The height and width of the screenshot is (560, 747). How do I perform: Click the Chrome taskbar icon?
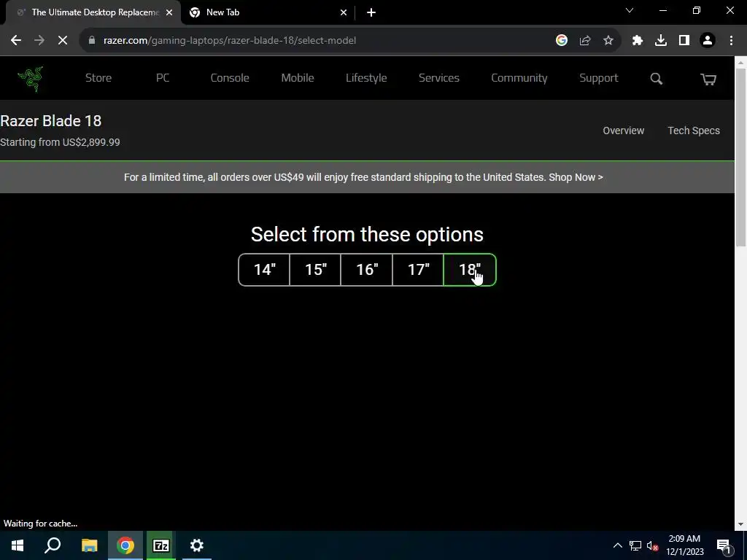(125, 545)
